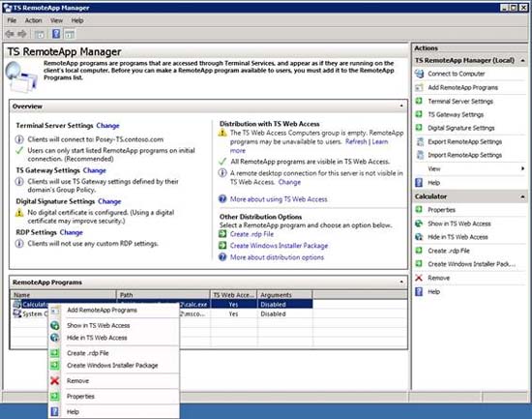
Task: Click the Forward arrow toolbar icon
Action: pyautogui.click(x=22, y=34)
